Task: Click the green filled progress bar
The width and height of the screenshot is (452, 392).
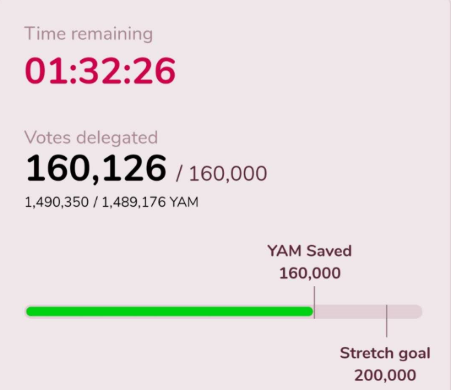Action: [x=170, y=312]
